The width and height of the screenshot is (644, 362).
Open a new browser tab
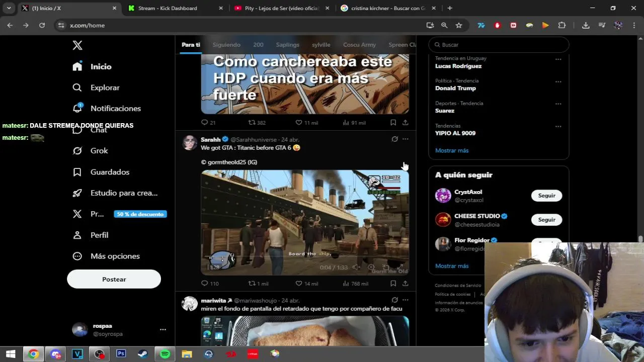click(x=450, y=8)
